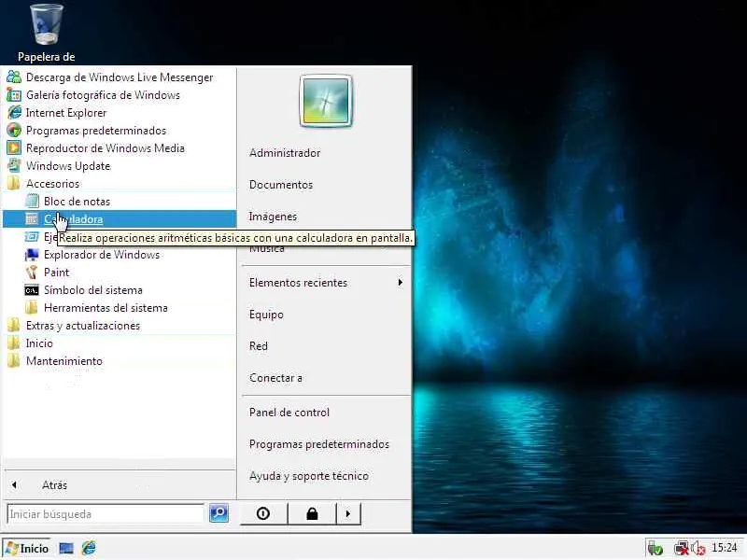Open Conectar a

point(275,378)
